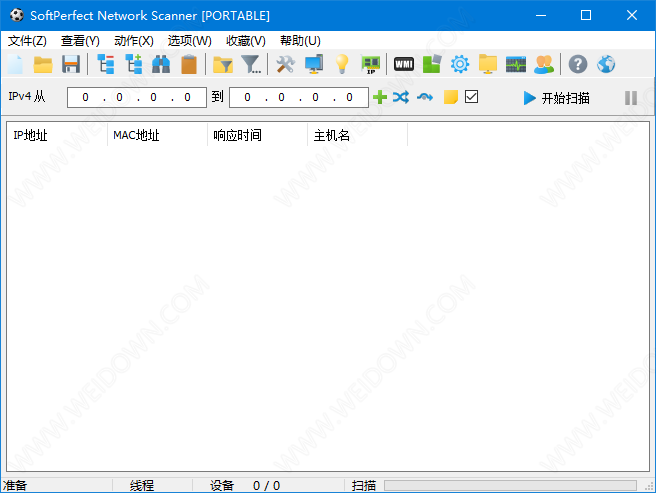The width and height of the screenshot is (656, 493).
Task: Apply the folder filter icon
Action: pos(223,64)
